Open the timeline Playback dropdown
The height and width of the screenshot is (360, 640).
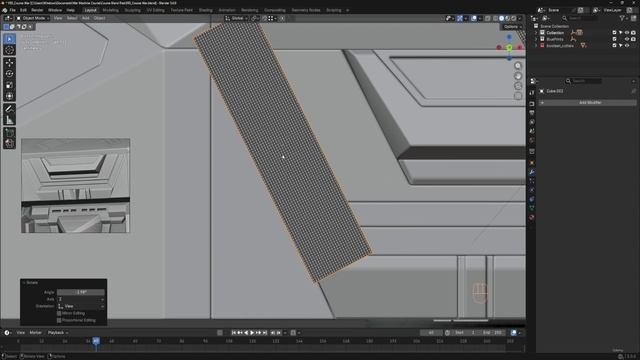tap(58, 333)
